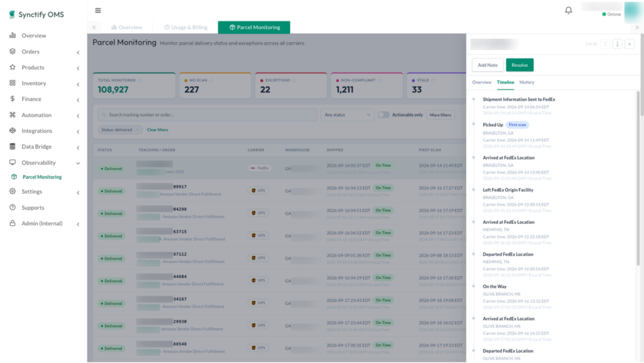Expand the Inventory menu
This screenshot has height=363, width=644.
[x=78, y=84]
